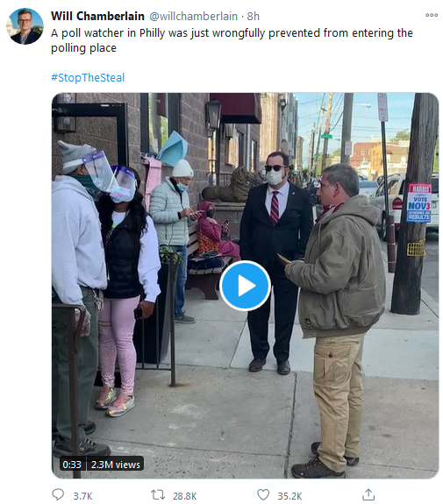Follow the #StopTheSteal hashtag

(88, 77)
